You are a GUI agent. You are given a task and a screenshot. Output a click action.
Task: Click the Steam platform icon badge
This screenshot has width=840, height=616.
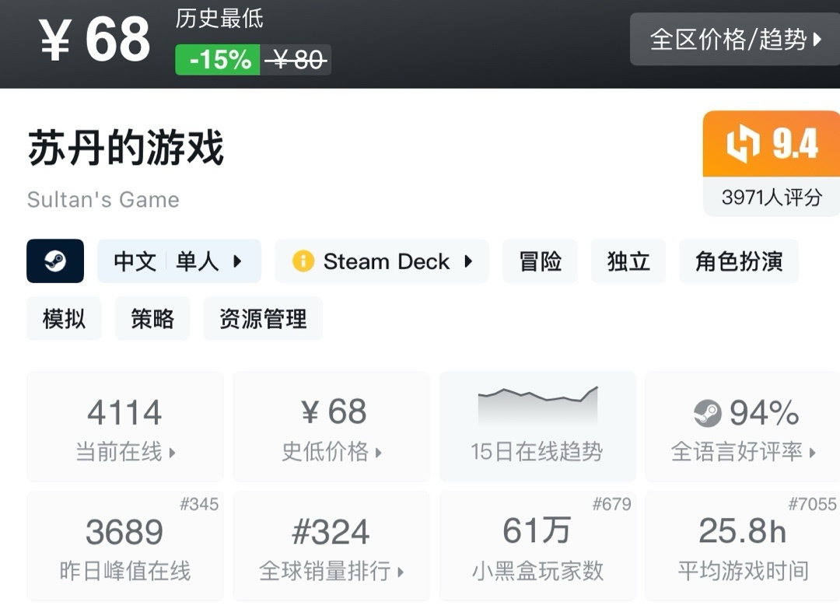pyautogui.click(x=55, y=261)
